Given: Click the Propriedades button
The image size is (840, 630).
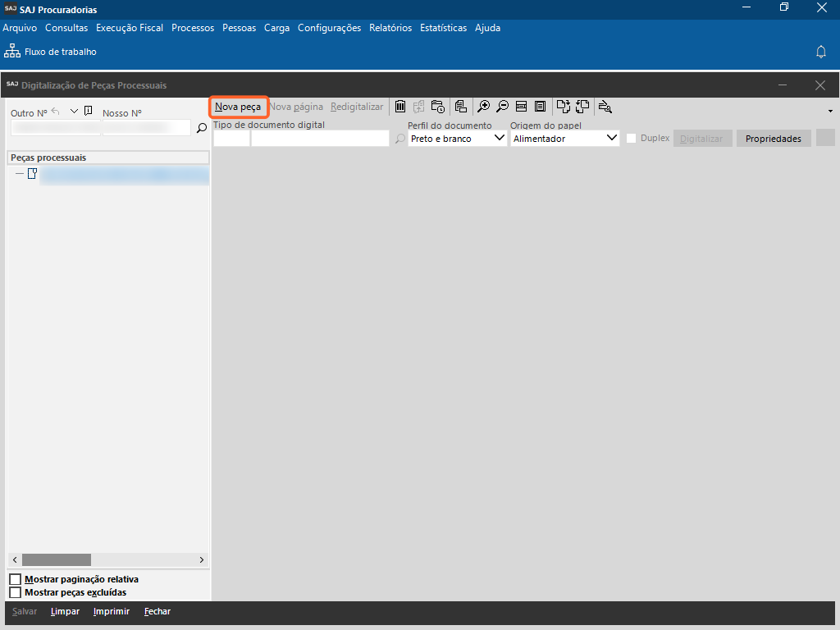Looking at the screenshot, I should coord(773,139).
